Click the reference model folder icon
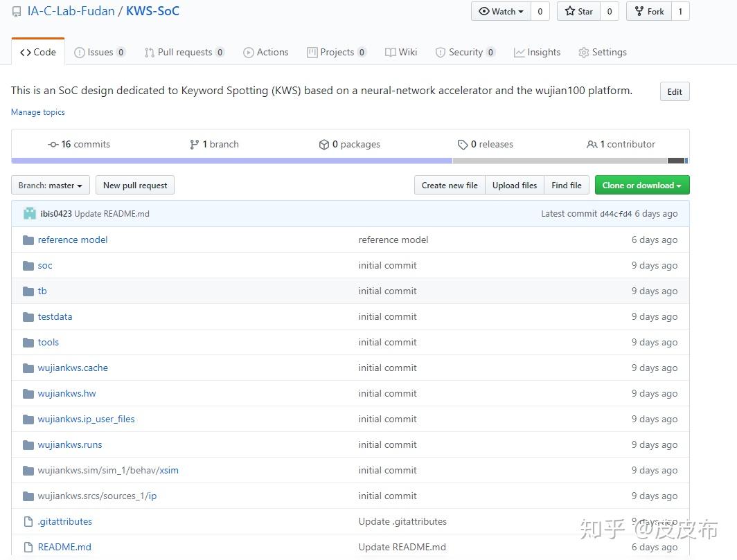The image size is (737, 560). tap(28, 240)
